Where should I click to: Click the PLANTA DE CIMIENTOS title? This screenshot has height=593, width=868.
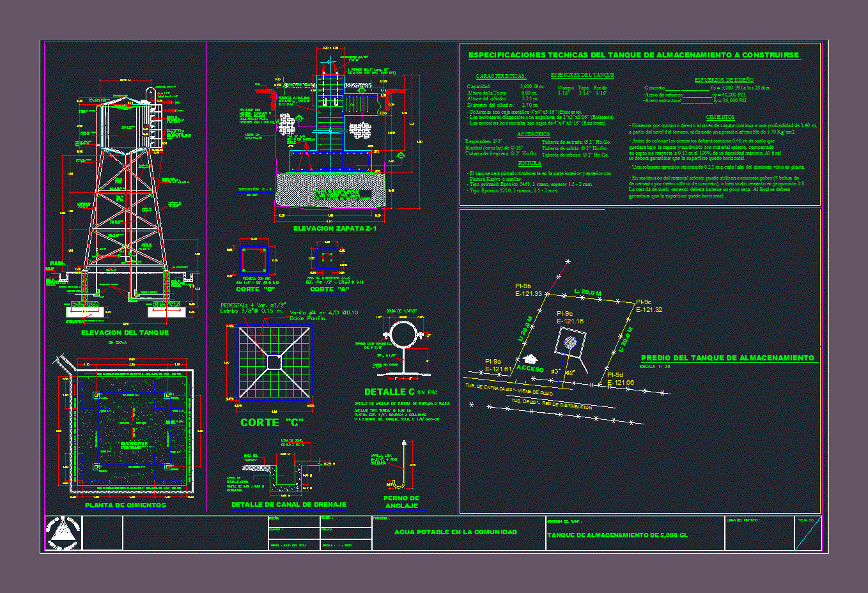click(x=125, y=505)
